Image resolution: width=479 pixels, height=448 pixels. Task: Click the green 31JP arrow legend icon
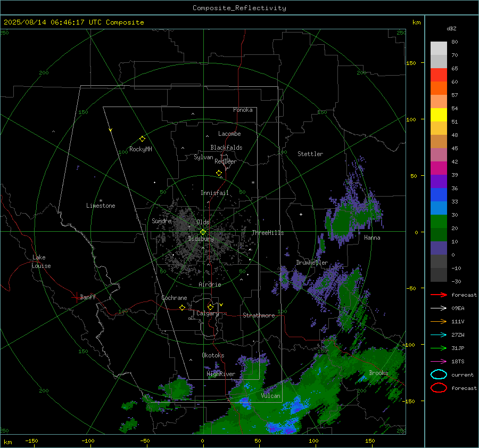[439, 348]
